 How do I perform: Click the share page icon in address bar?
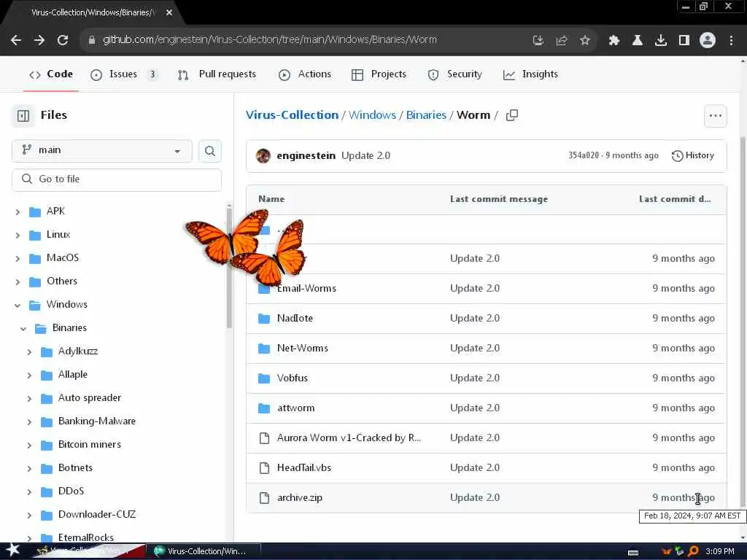pyautogui.click(x=561, y=41)
